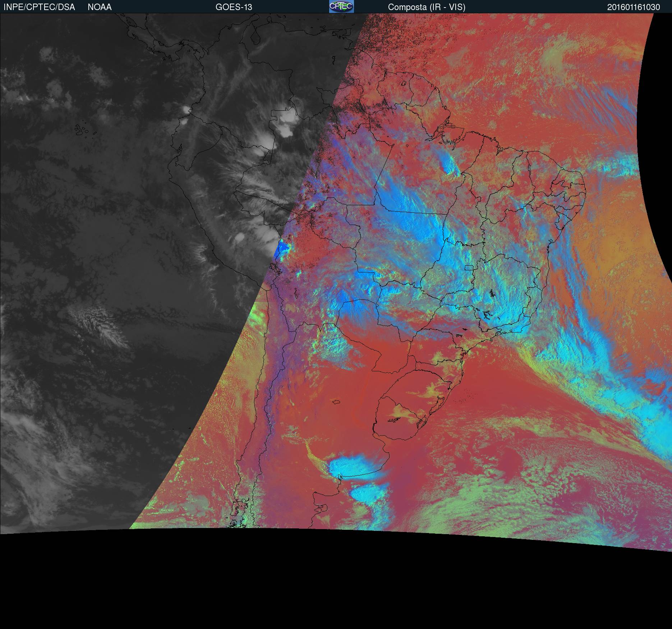Click the GOES-13 satellite label

(x=234, y=7)
